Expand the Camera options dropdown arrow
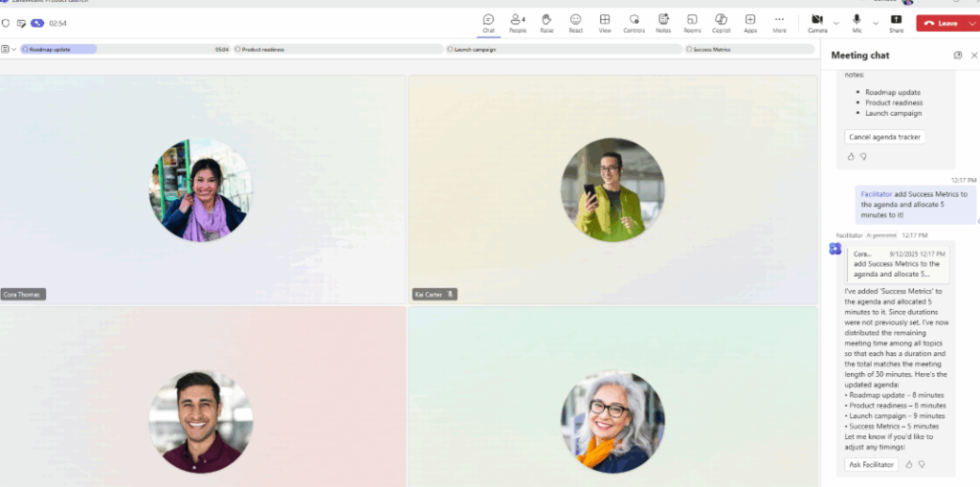 (x=836, y=23)
